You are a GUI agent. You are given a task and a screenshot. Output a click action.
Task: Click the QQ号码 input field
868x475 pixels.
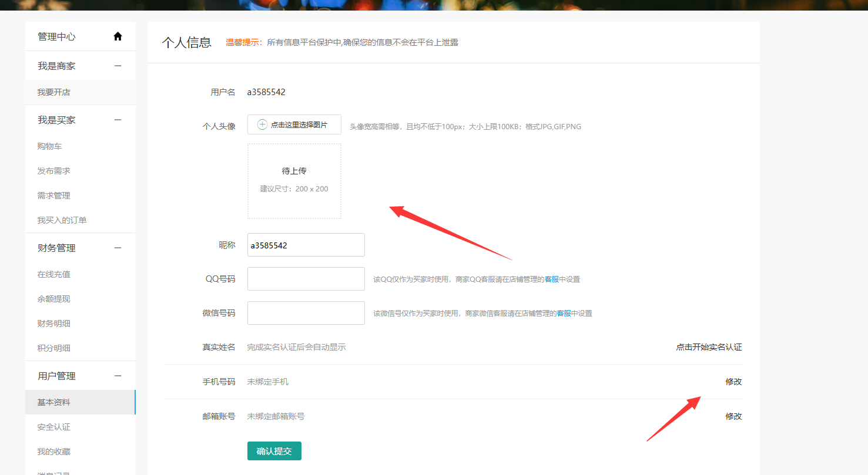[306, 279]
